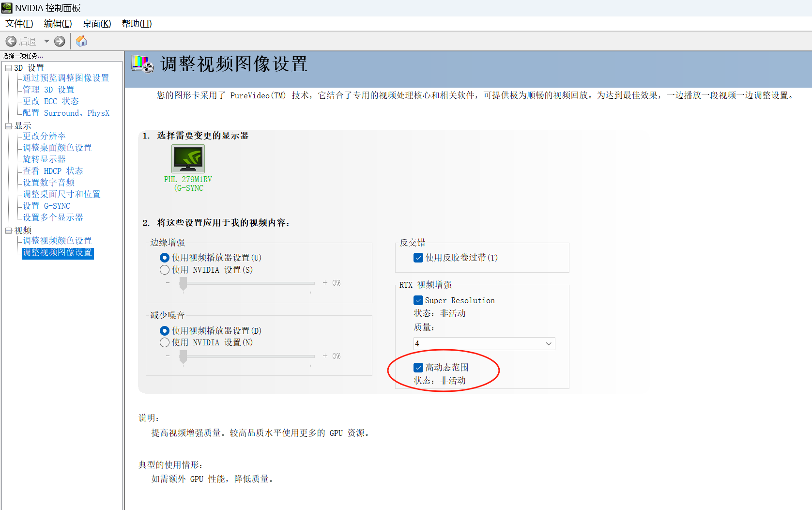Open 设置 G-SYNC page

[x=46, y=206]
